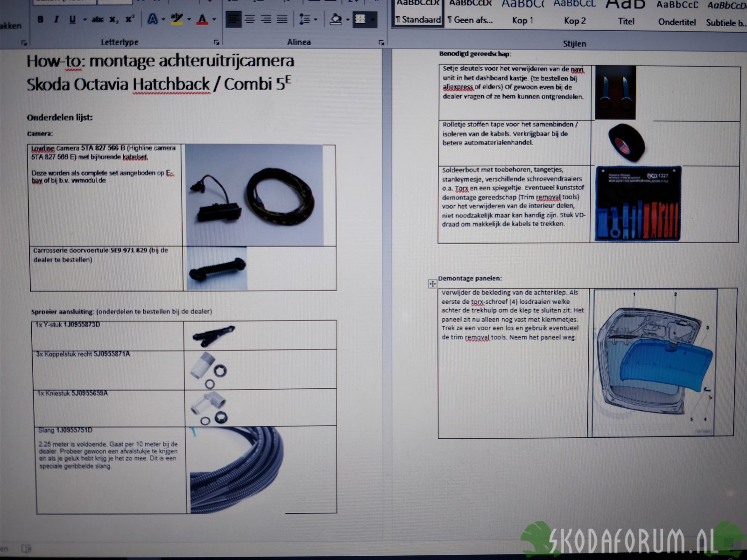The height and width of the screenshot is (560, 747).
Task: Select the Carrosserie doorvoertule grommet image
Action: pyautogui.click(x=217, y=268)
